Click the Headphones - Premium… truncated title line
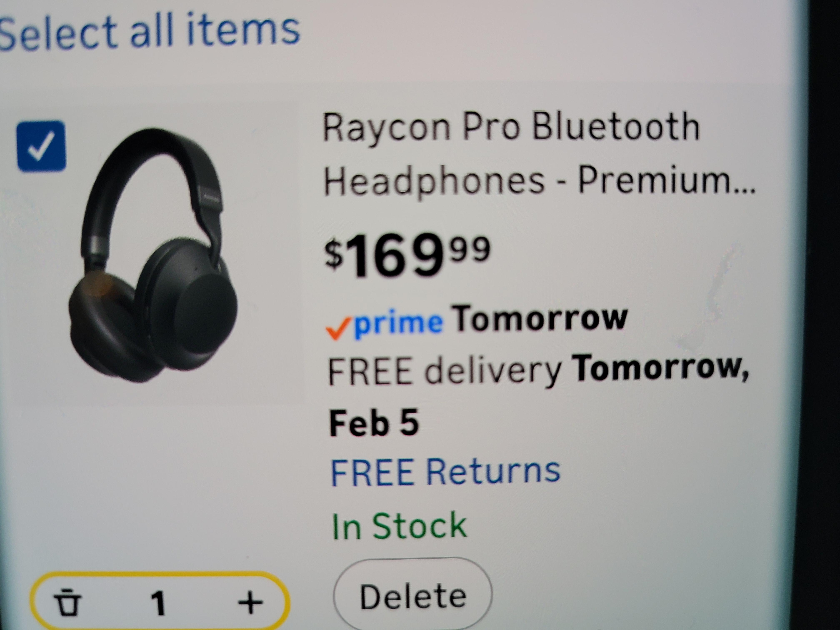Image resolution: width=840 pixels, height=630 pixels. [x=540, y=181]
